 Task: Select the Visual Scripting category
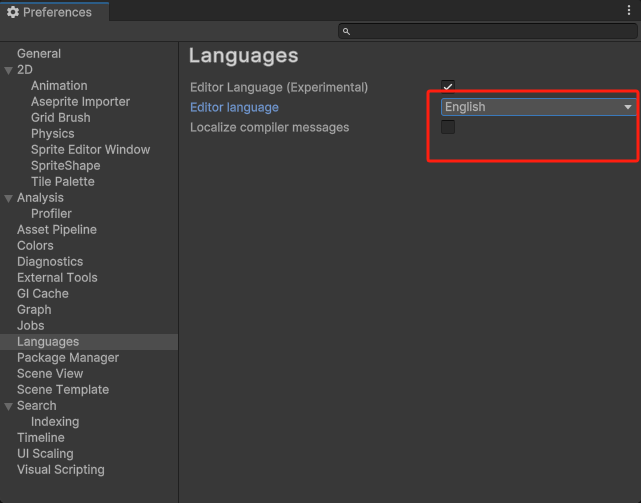coord(60,470)
